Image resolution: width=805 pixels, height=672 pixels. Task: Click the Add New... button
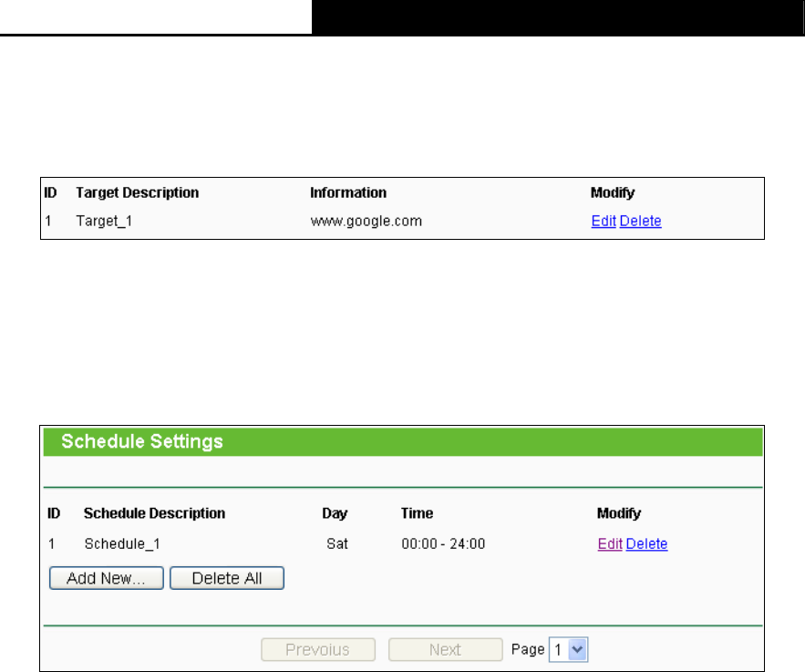107,578
